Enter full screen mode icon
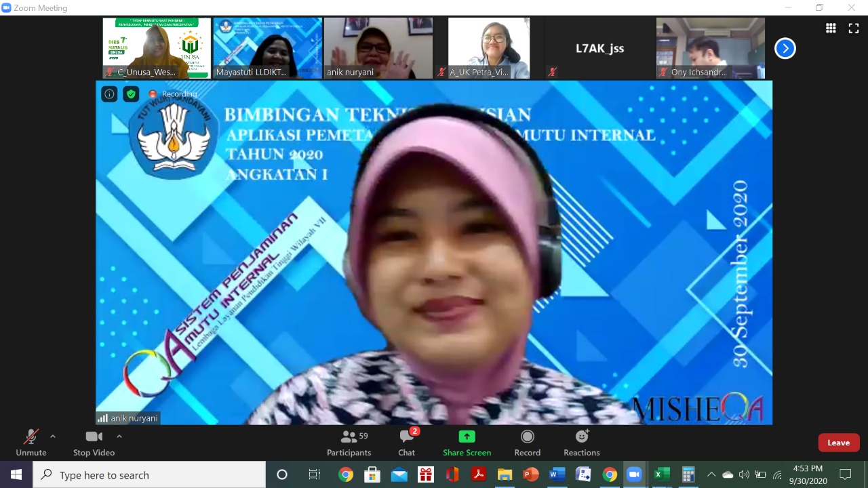The width and height of the screenshot is (868, 488). pos(854,28)
